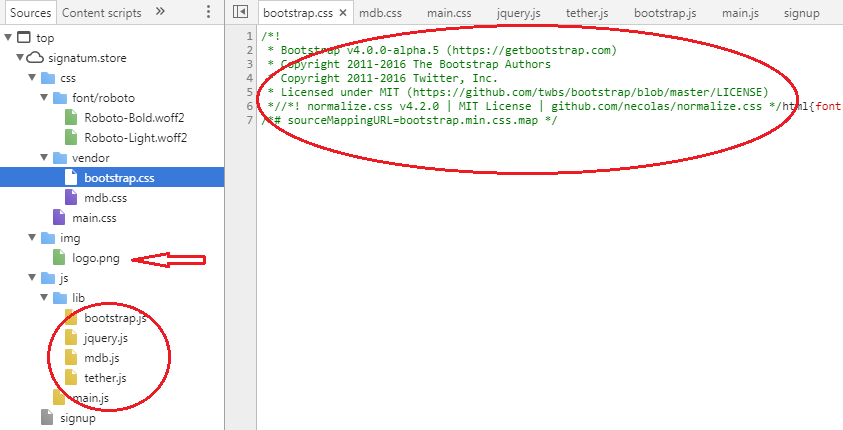Viewport: 843px width, 430px height.
Task: Open the signup editor tab
Action: [x=801, y=13]
